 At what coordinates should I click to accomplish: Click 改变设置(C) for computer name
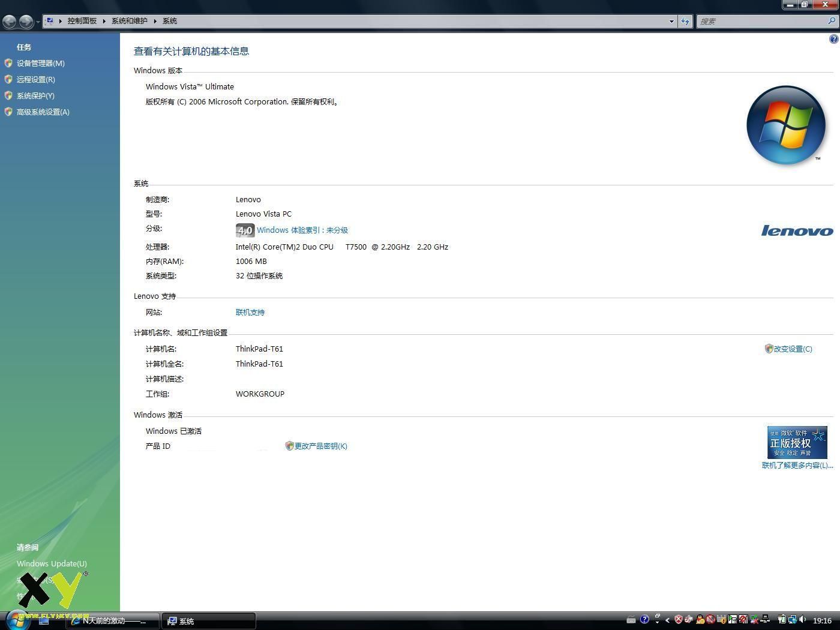tap(793, 349)
